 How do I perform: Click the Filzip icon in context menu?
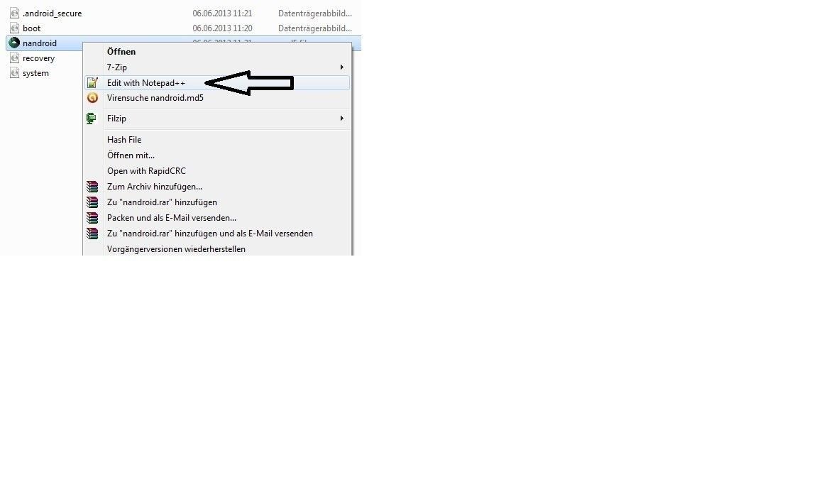click(92, 119)
